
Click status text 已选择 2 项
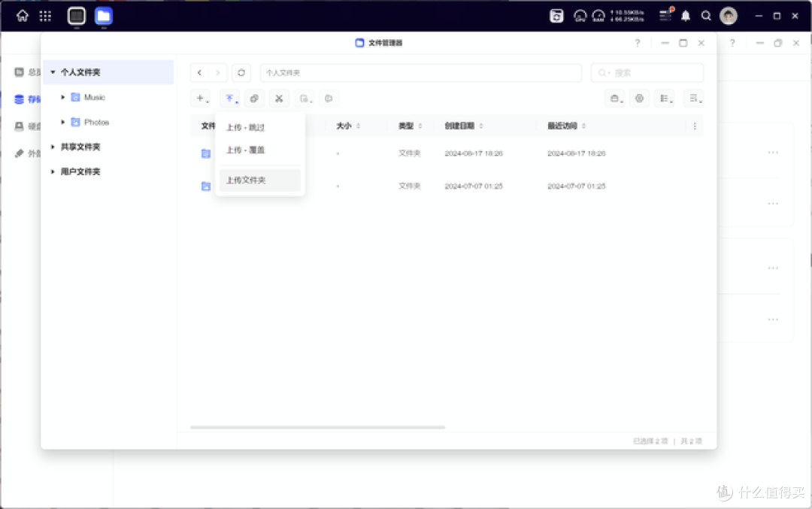pyautogui.click(x=650, y=441)
